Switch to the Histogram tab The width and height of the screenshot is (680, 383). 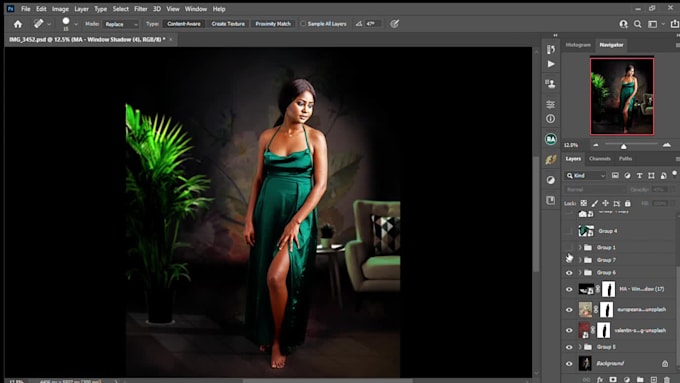(x=578, y=45)
